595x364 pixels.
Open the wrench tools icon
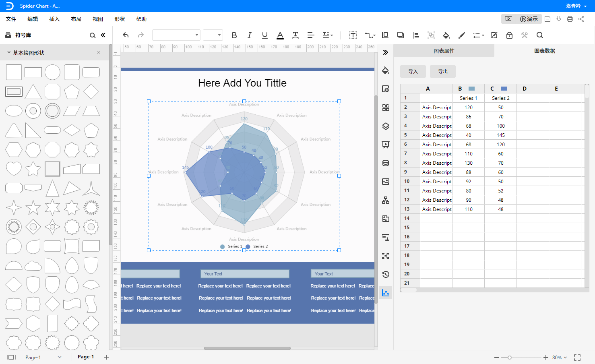[524, 35]
